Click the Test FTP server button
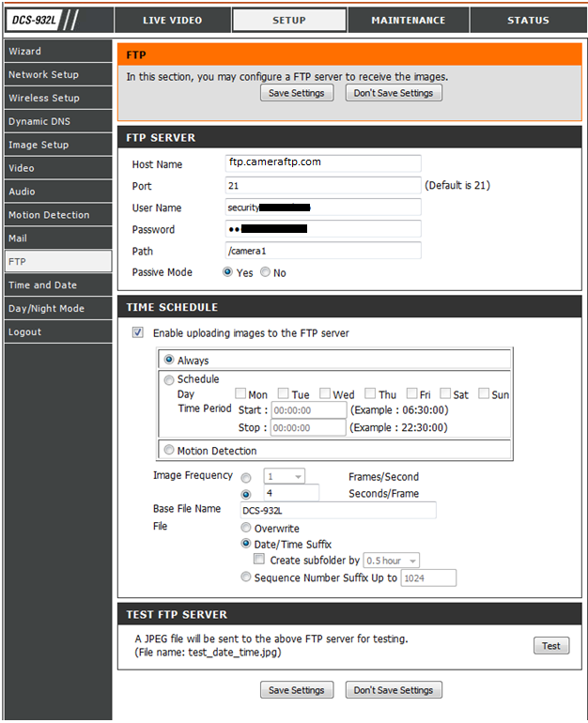Viewport: 588px width, 723px height. click(550, 646)
